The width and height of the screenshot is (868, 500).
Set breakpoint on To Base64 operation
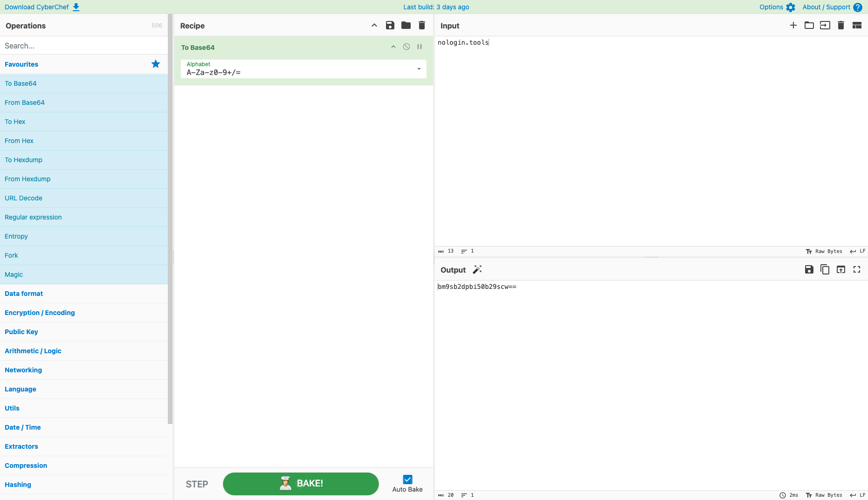tap(420, 47)
